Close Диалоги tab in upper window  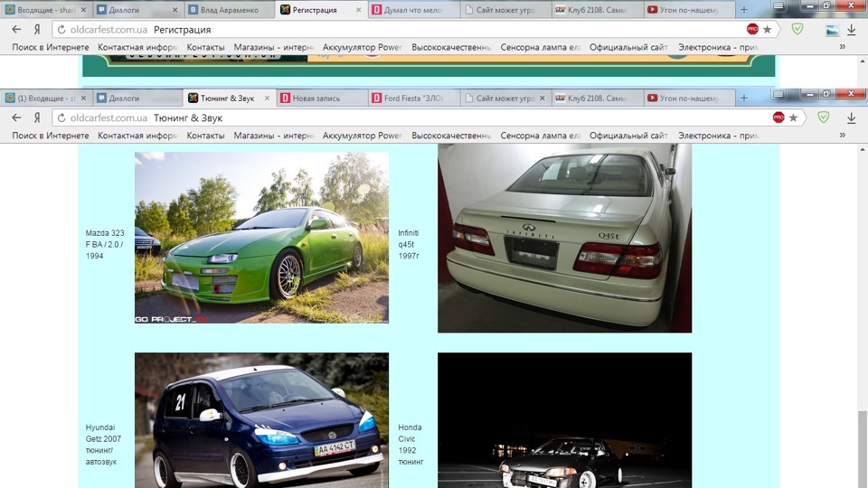pyautogui.click(x=175, y=10)
